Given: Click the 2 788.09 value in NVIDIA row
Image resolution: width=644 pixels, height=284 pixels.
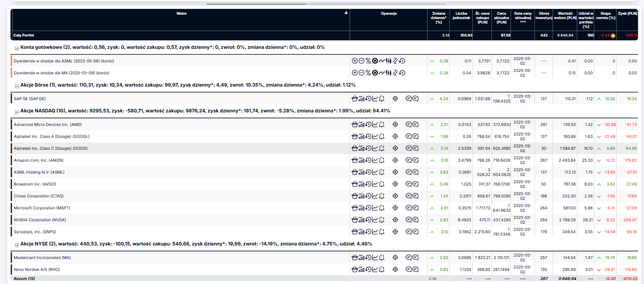Looking at the screenshot, I should click(x=567, y=220).
